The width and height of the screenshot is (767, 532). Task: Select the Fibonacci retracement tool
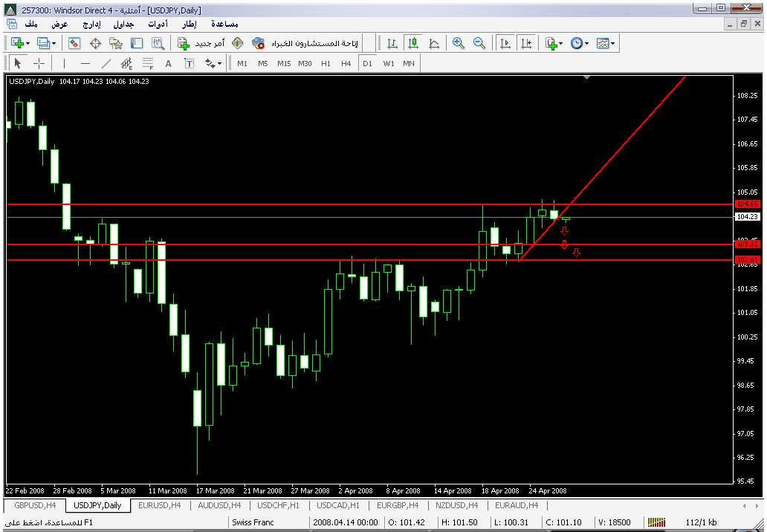148,64
